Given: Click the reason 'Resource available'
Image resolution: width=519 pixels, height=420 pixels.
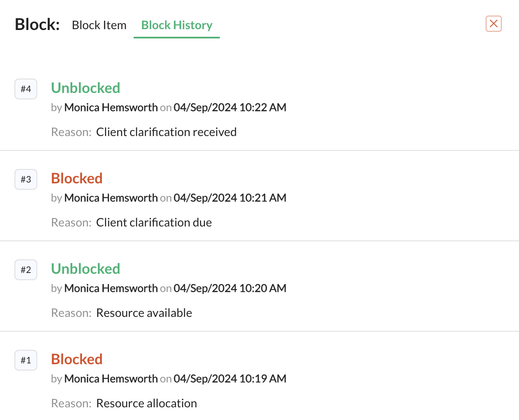Looking at the screenshot, I should coord(144,313).
